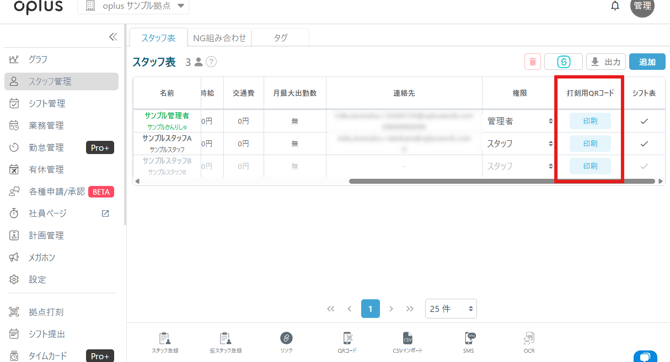
Task: Toggle シフト表 check for サンプルスタッフA
Action: 644,144
